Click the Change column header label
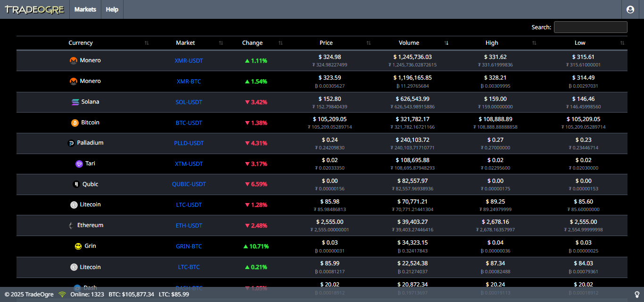This screenshot has height=302, width=644. pos(252,43)
